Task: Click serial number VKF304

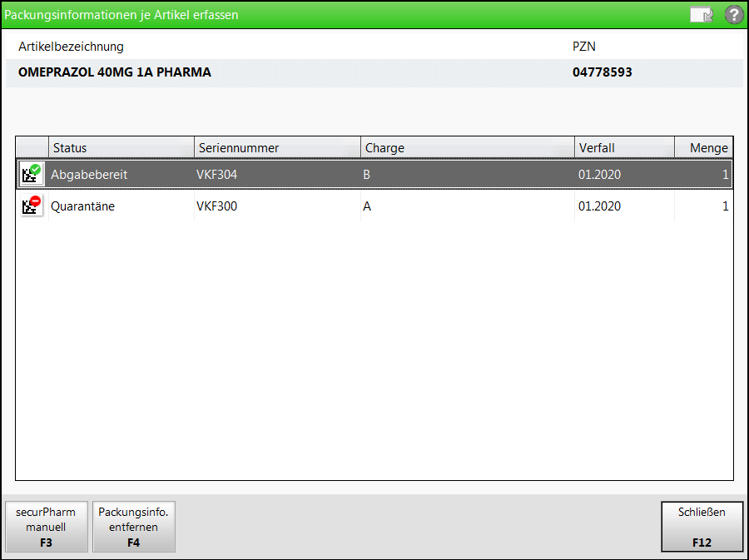Action: point(217,175)
